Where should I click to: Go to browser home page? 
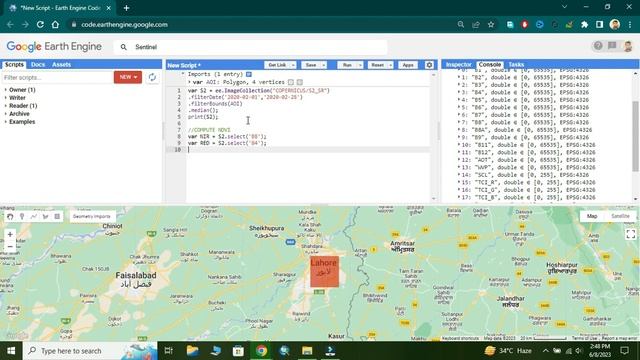coord(55,24)
